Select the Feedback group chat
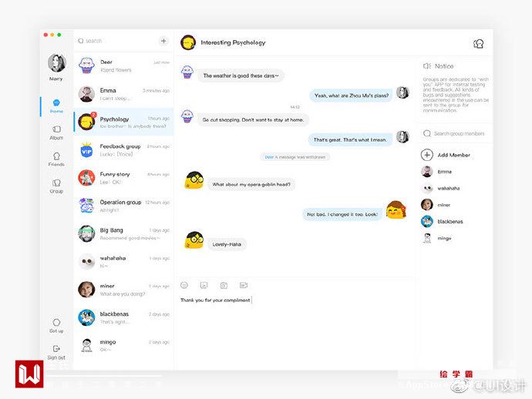 (124, 150)
